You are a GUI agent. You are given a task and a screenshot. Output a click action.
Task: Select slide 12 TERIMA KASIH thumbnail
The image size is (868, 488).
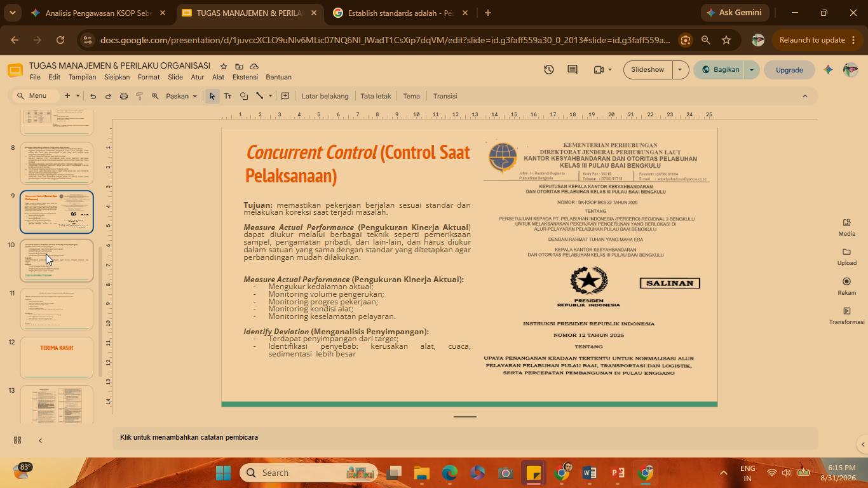coord(57,358)
